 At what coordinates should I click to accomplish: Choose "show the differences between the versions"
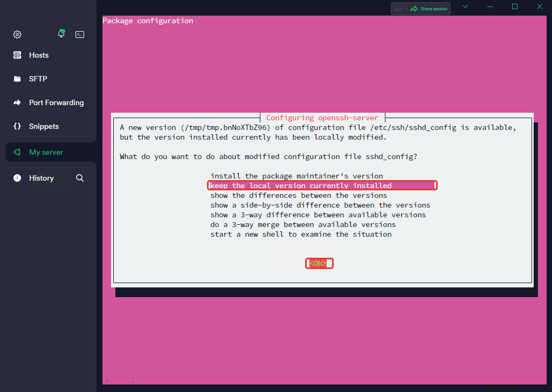(299, 195)
